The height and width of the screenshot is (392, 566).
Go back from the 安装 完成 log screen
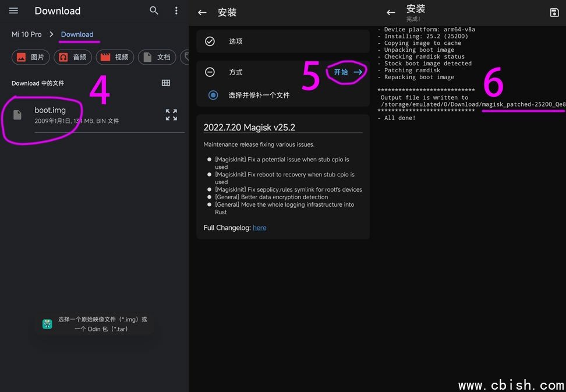coord(391,13)
